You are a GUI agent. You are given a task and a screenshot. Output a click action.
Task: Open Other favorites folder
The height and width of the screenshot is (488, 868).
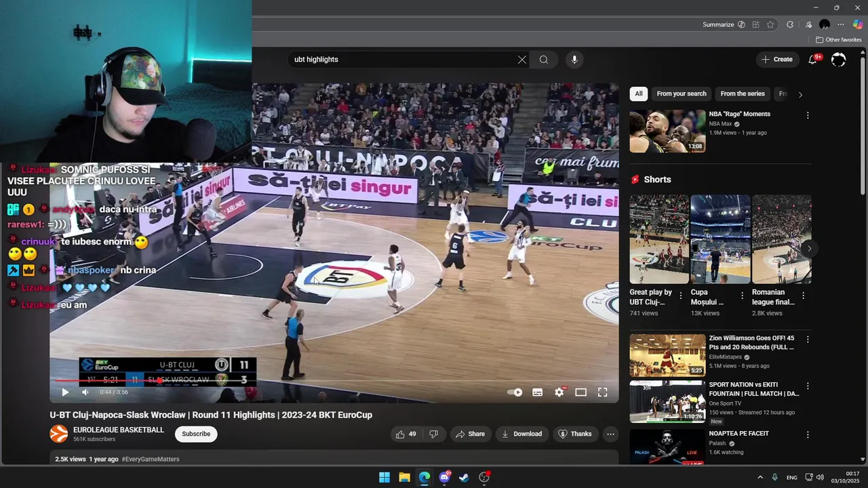(x=838, y=40)
